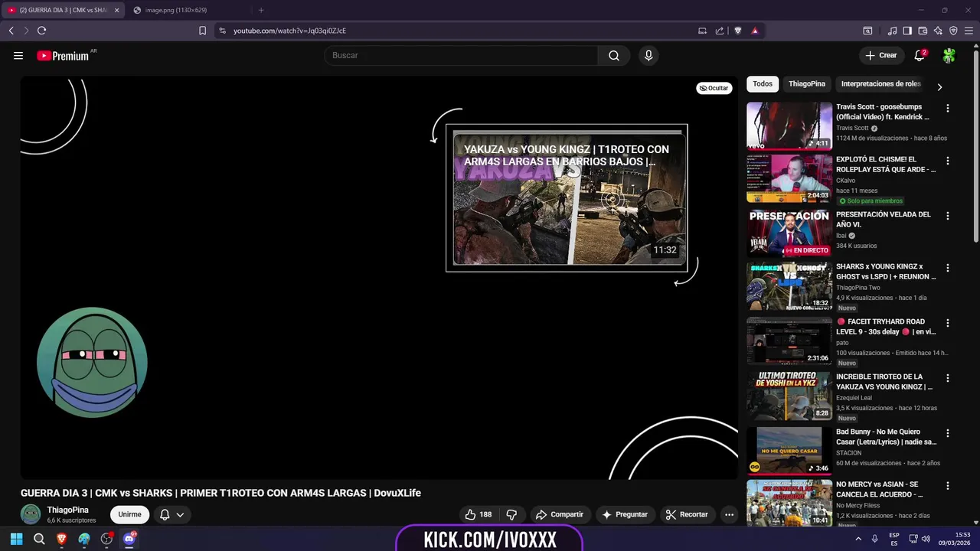
Task: Show hidden system tray icons
Action: click(x=858, y=539)
